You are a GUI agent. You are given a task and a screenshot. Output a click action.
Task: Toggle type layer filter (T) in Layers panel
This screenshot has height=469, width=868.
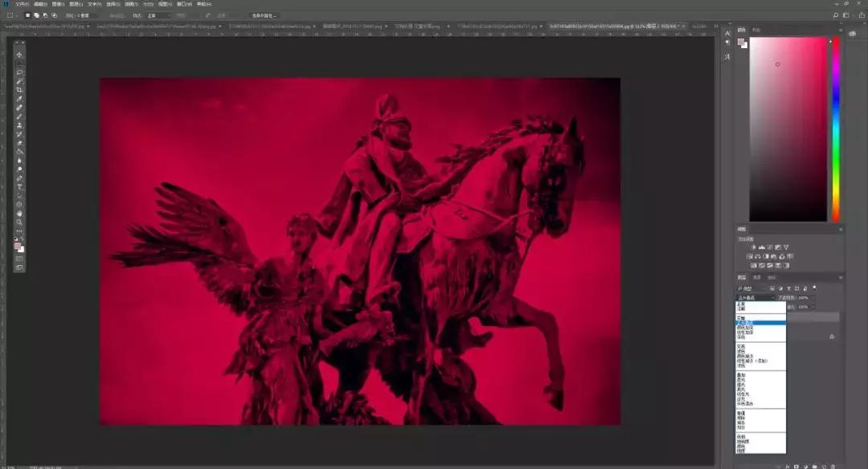click(789, 288)
